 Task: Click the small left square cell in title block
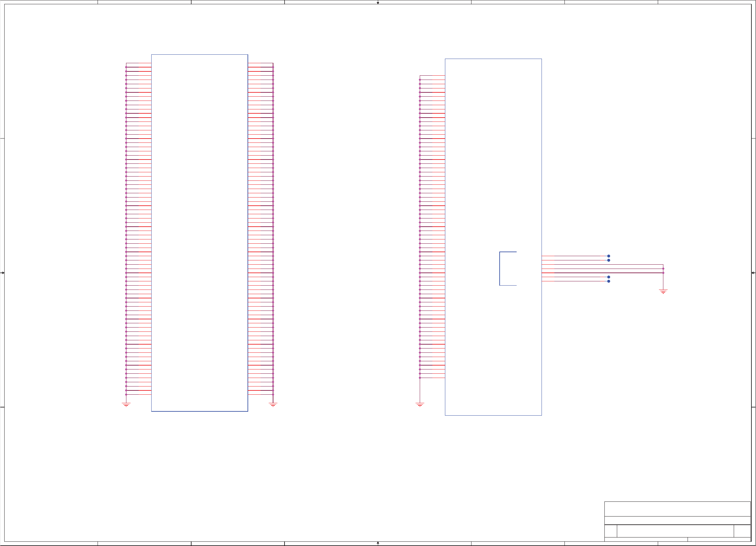[x=611, y=531]
